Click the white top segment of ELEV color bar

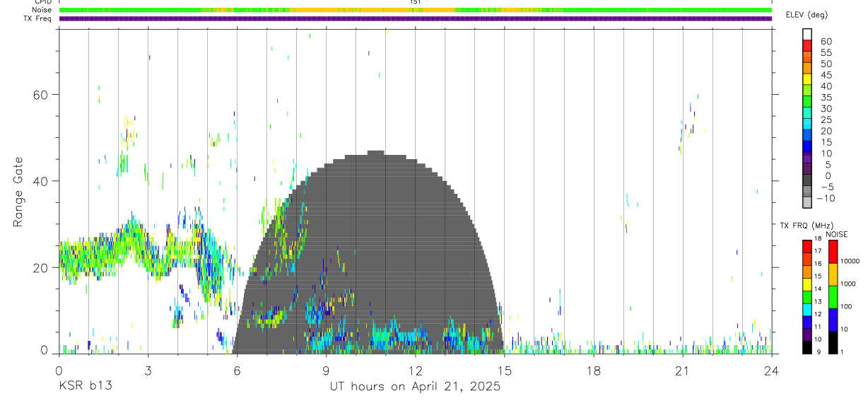click(807, 35)
